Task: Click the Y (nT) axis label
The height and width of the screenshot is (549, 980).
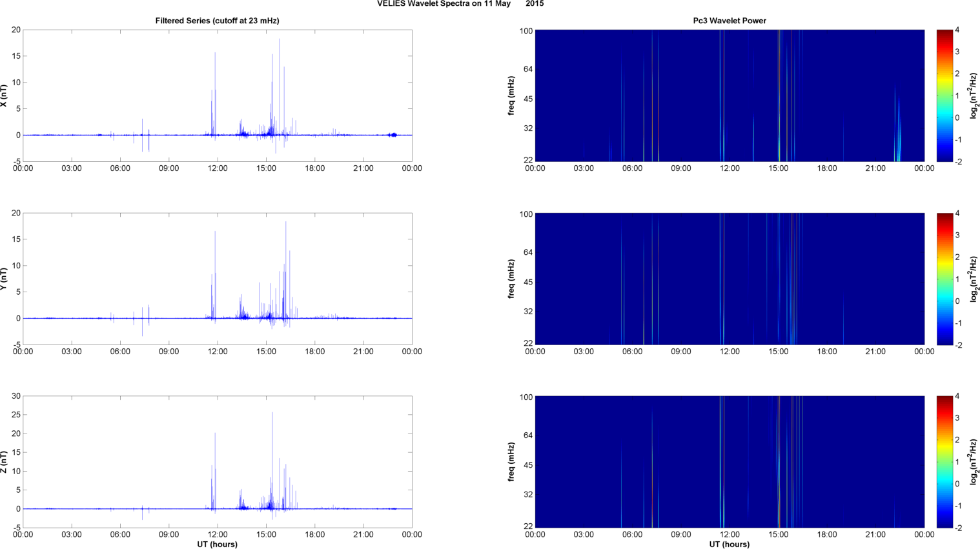Action: click(4, 279)
